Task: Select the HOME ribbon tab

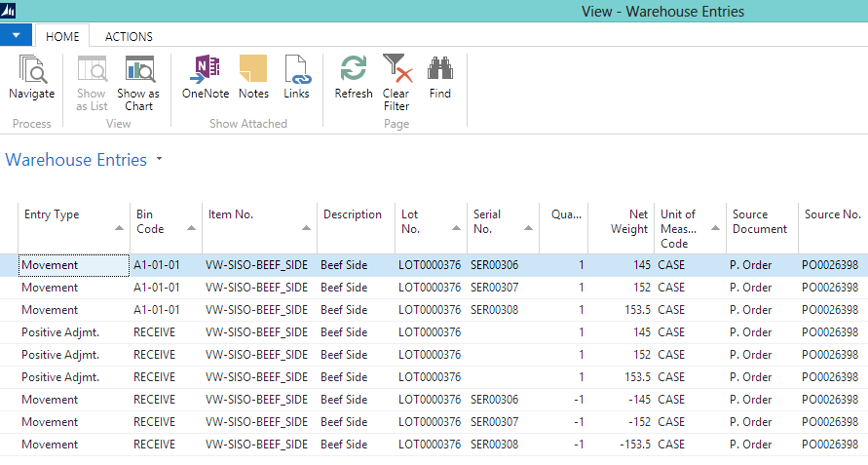Action: tap(62, 36)
